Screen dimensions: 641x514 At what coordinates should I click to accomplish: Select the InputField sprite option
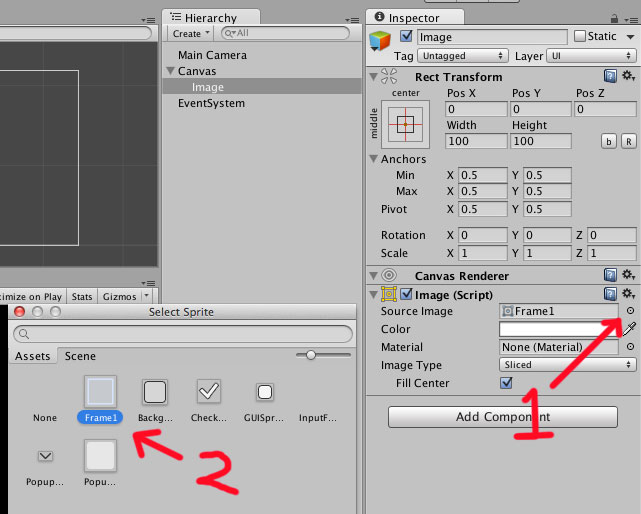(x=318, y=418)
